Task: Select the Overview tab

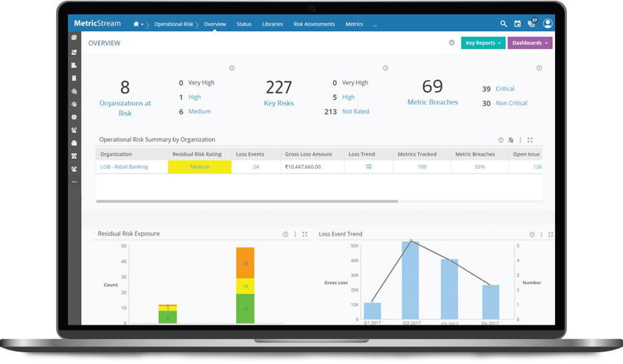Action: pyautogui.click(x=215, y=24)
